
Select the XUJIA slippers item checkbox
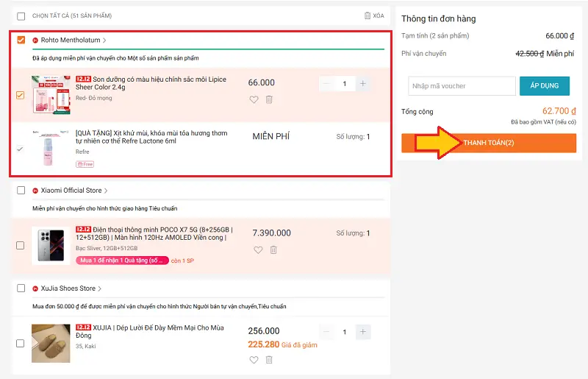tap(21, 344)
